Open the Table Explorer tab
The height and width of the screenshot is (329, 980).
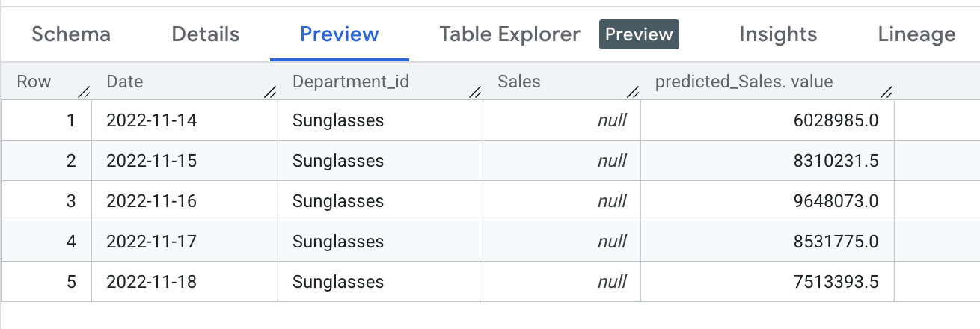[x=509, y=34]
